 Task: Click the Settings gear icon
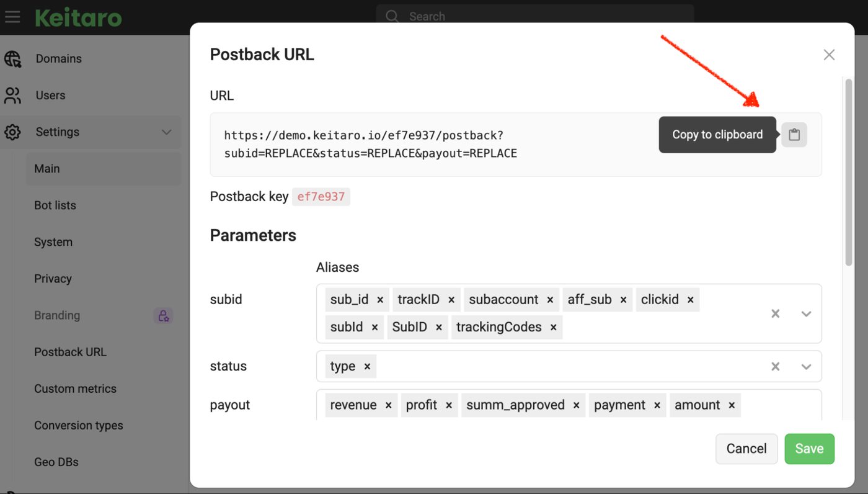[13, 132]
